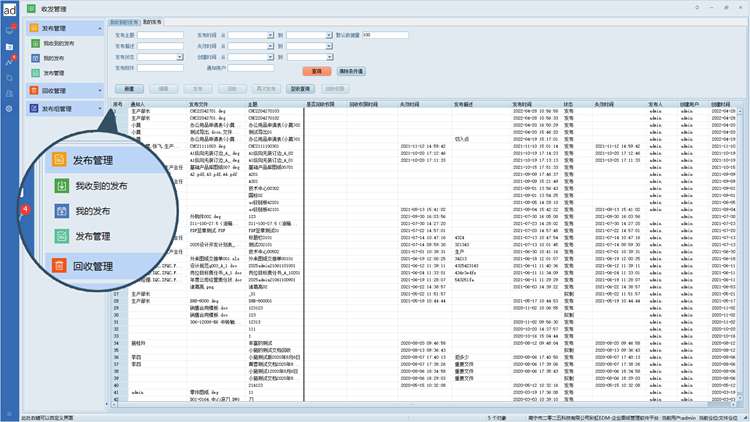Open the 创建时间 end date dropdown
The image size is (750, 422).
coord(329,57)
